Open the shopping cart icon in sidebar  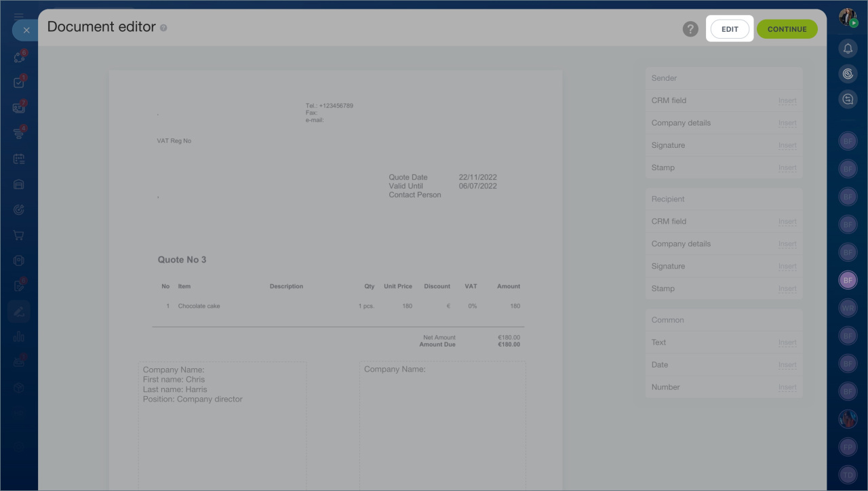coord(19,235)
